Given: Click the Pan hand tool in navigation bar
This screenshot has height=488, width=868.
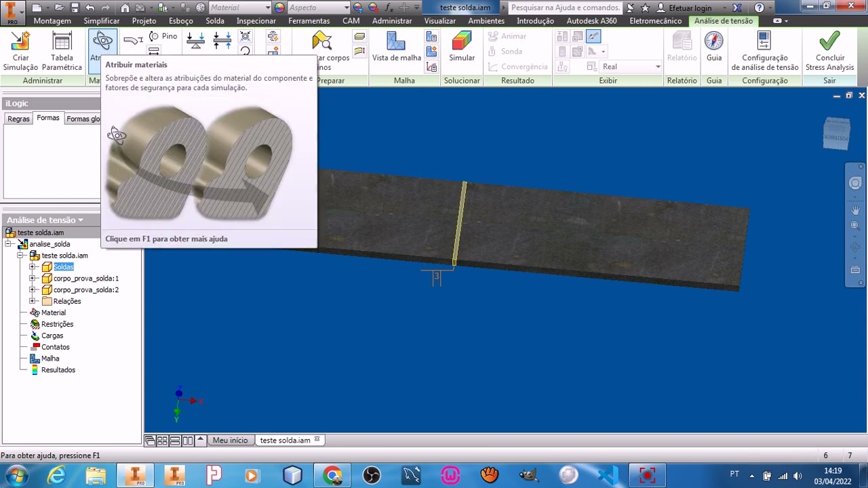Looking at the screenshot, I should coord(855,211).
